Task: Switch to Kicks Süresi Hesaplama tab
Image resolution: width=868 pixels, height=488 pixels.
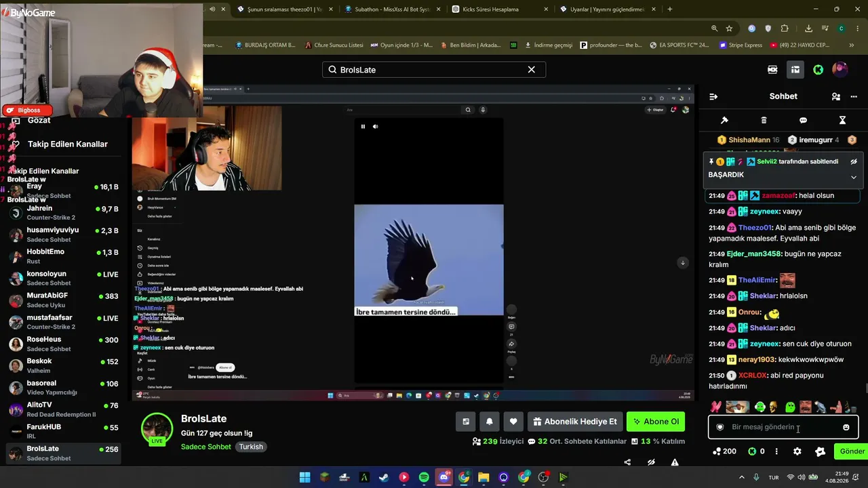Action: tap(501, 9)
